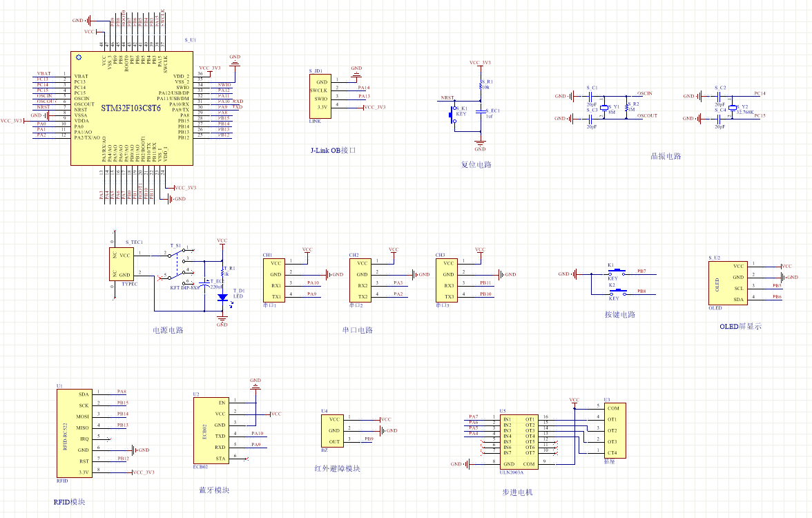Click the PA7 net label at ULN2003A IN1
The width and height of the screenshot is (812, 518).
474,416
